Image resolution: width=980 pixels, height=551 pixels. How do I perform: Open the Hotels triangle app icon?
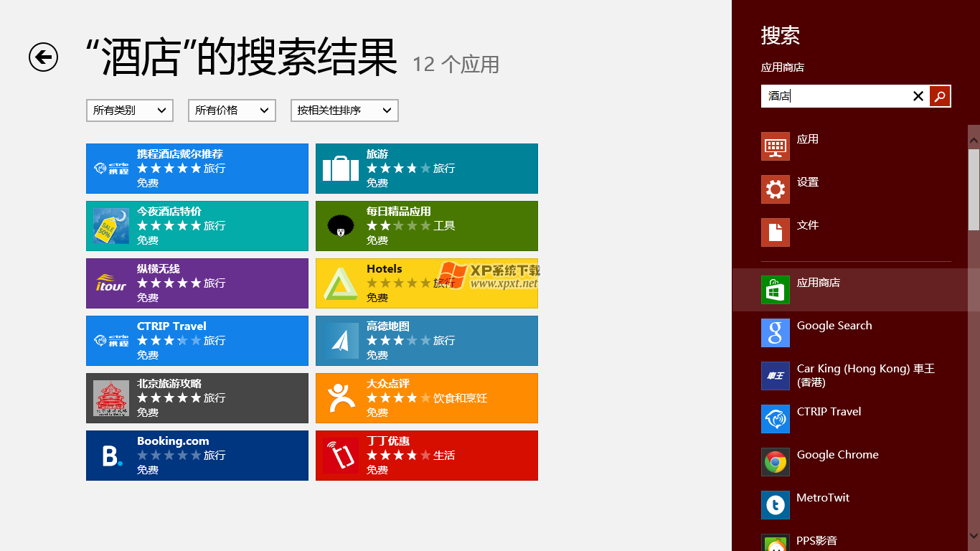click(341, 283)
